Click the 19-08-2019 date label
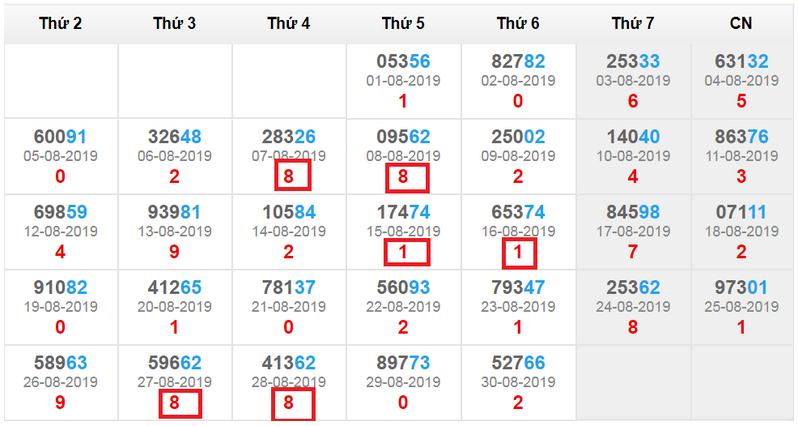The height and width of the screenshot is (426, 798). 60,306
